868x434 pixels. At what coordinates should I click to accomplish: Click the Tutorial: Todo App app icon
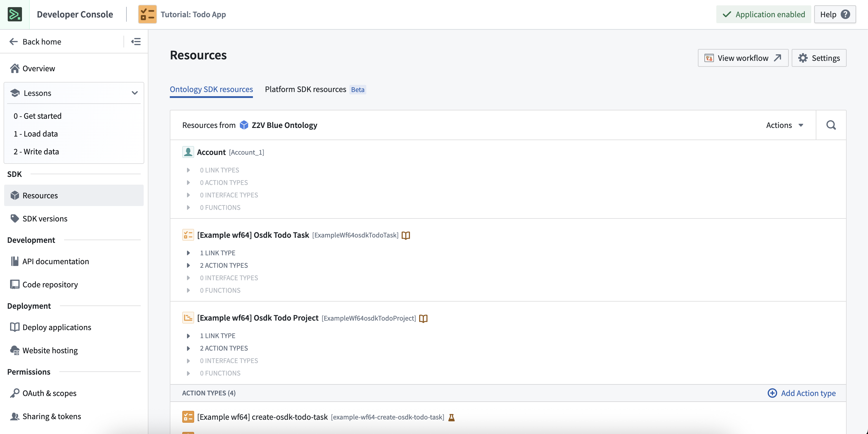click(147, 14)
